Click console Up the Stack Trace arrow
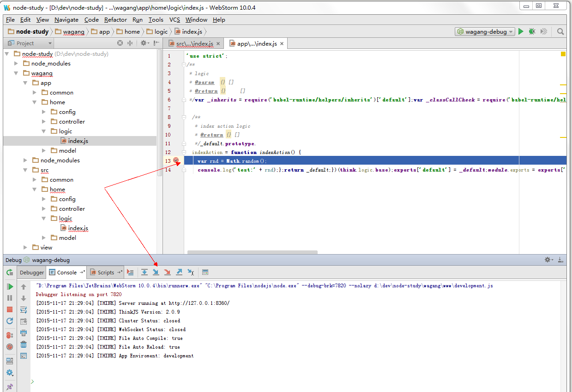 coord(24,286)
